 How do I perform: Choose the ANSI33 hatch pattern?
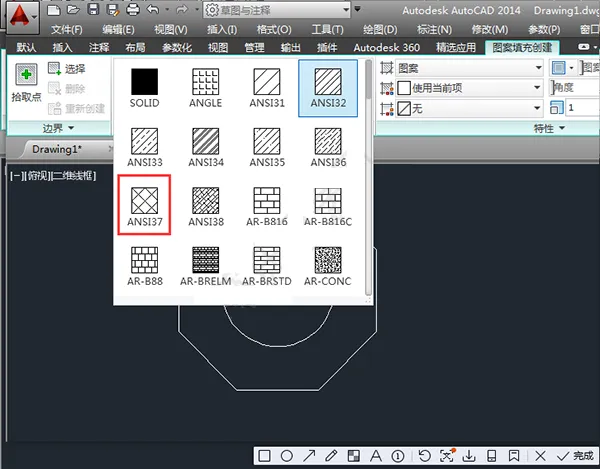[144, 148]
